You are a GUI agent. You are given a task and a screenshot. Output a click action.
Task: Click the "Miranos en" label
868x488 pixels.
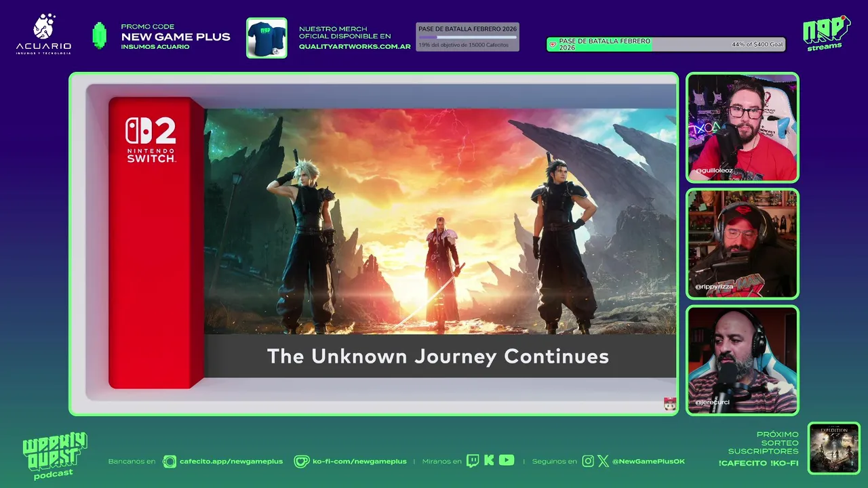click(x=442, y=462)
